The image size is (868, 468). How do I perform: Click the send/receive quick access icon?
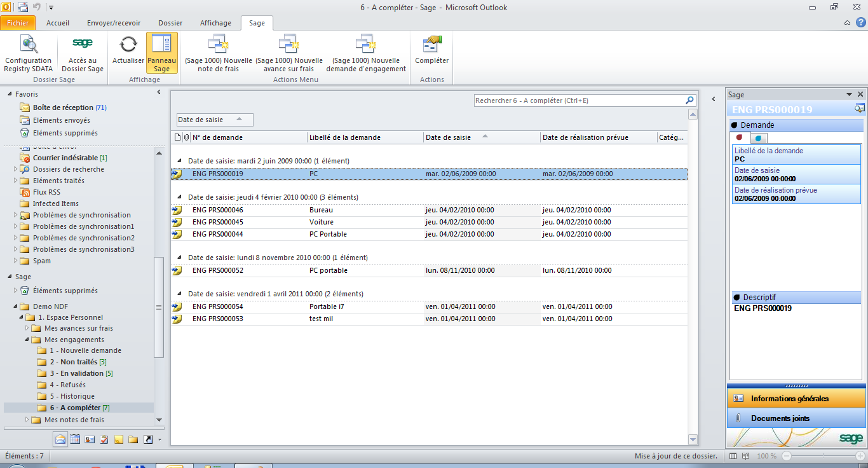(23, 7)
